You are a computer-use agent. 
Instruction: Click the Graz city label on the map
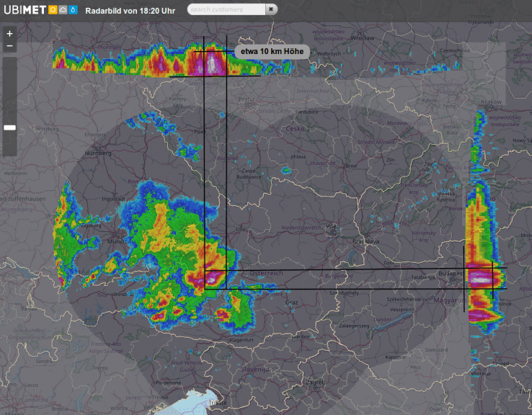pyautogui.click(x=292, y=303)
